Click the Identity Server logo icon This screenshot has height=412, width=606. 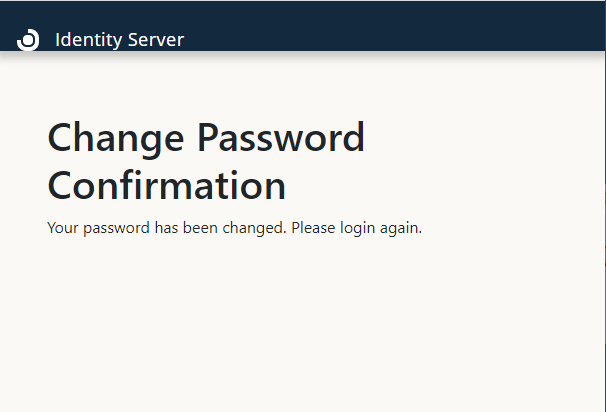click(28, 39)
